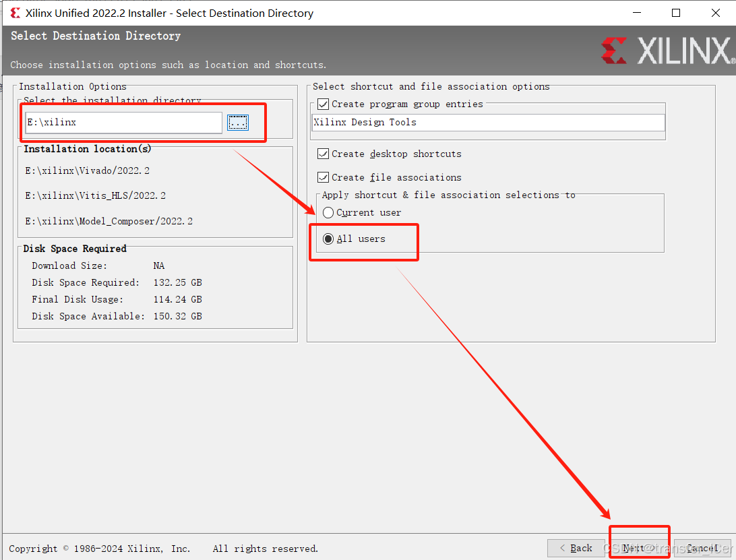
Task: Click the Vitis_HLS/2022.2 installation location text
Action: click(x=95, y=195)
